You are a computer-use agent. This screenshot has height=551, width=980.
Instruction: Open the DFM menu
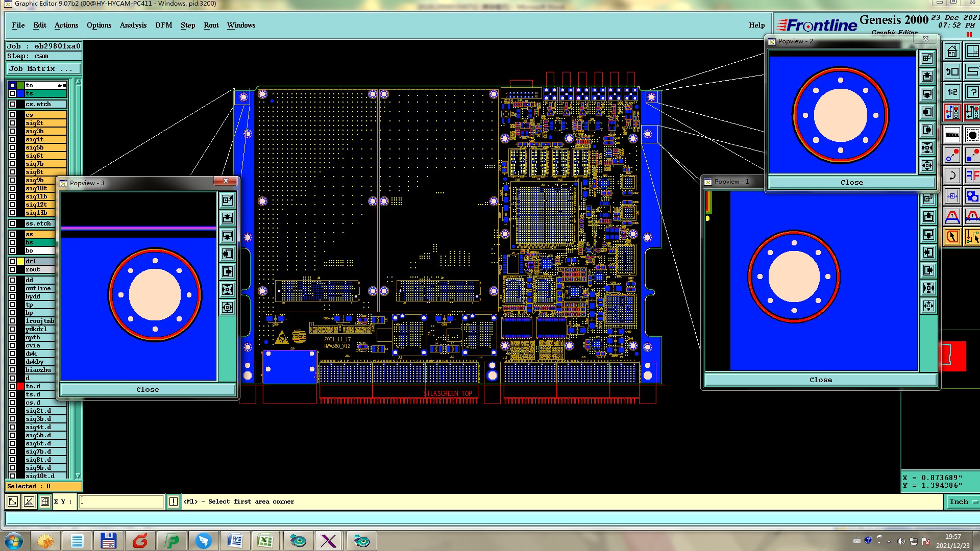point(163,25)
